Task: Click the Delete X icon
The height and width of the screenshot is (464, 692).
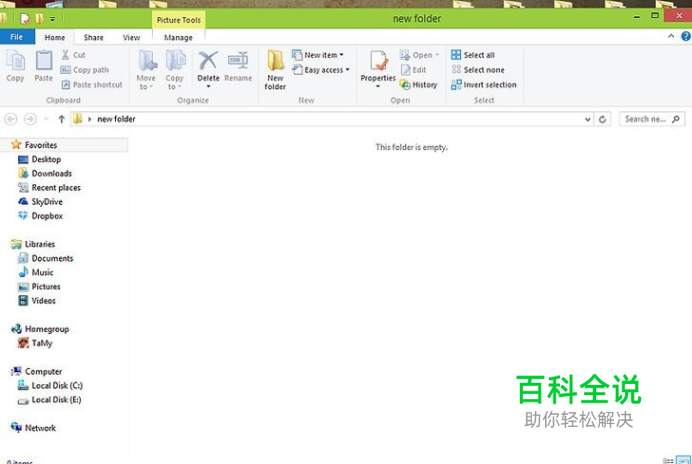Action: click(x=208, y=60)
